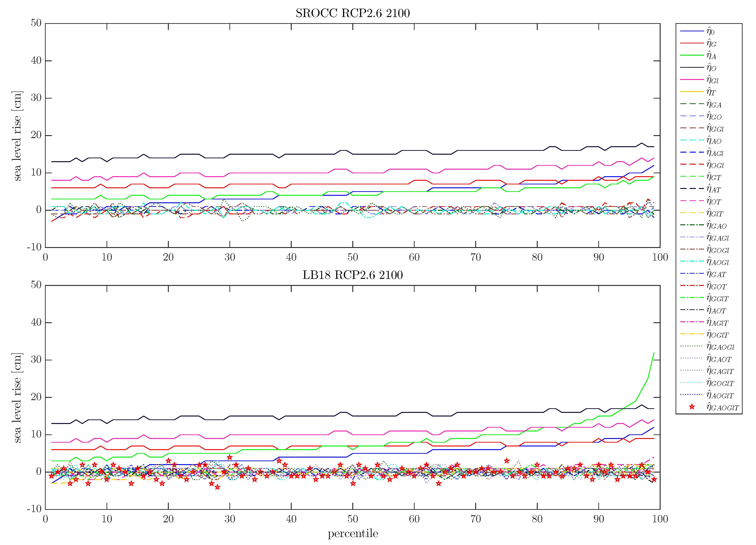The image size is (756, 545).
Task: Click the 50 x-tick label of top plot
Action: point(353,257)
